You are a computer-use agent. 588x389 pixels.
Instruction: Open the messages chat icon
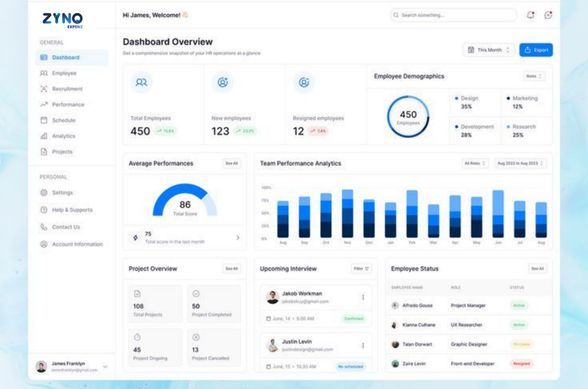coord(548,15)
